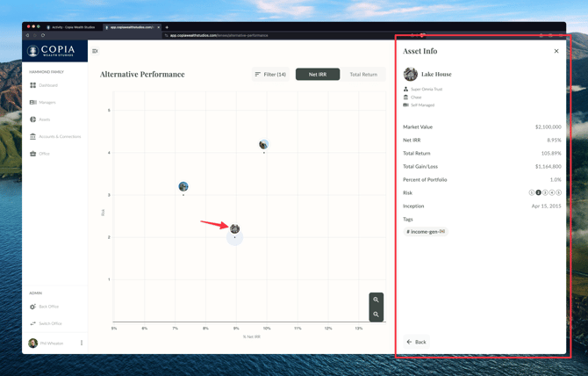Go to Managers in the sidebar
The width and height of the screenshot is (588, 376).
[47, 103]
